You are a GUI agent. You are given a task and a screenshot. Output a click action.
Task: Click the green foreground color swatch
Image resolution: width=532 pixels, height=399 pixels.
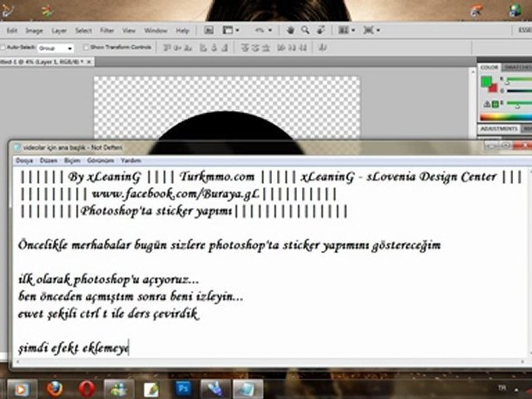tap(487, 81)
